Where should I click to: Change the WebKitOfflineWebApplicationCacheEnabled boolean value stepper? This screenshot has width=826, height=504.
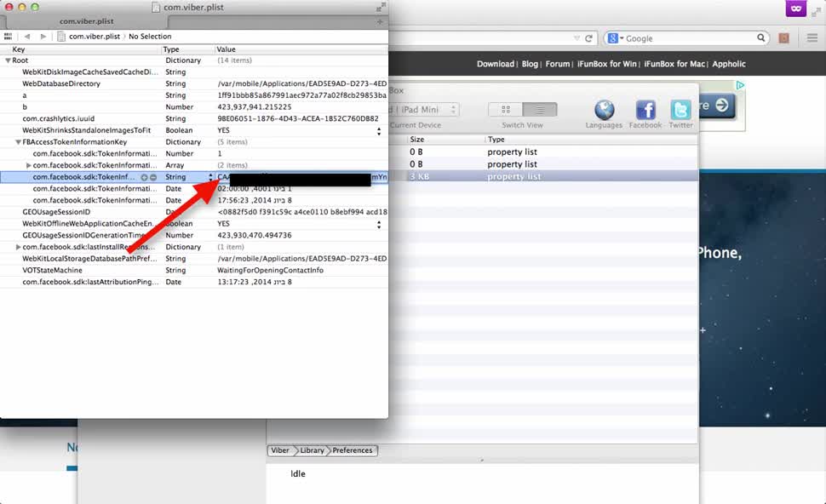379,224
